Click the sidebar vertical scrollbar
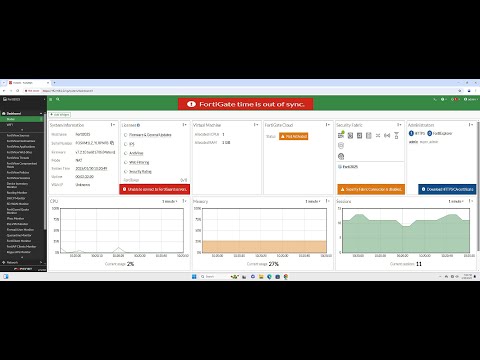The width and height of the screenshot is (480, 360). coord(45,173)
